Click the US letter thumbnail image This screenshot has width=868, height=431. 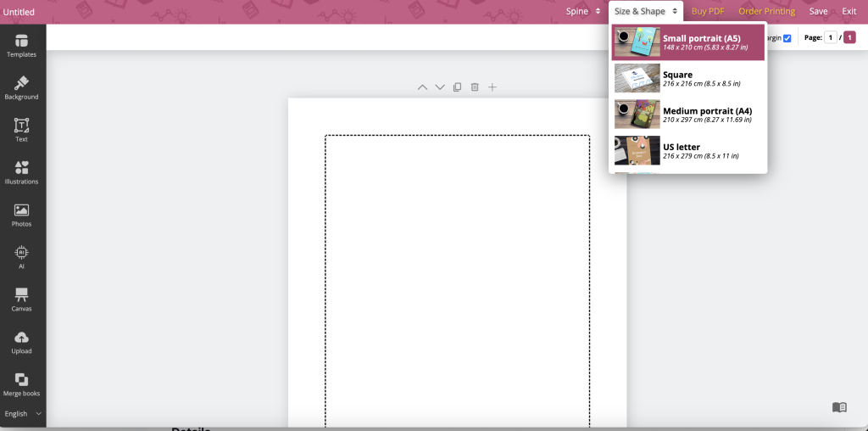click(x=637, y=151)
